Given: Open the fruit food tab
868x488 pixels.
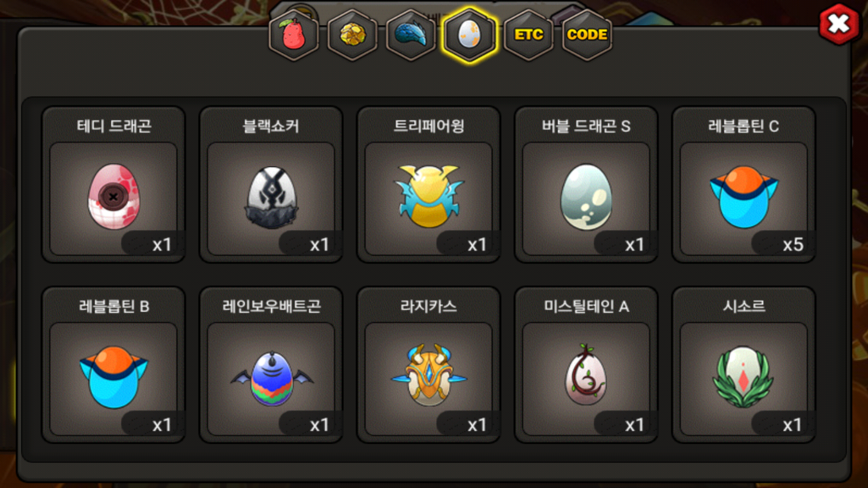Looking at the screenshot, I should pos(294,35).
